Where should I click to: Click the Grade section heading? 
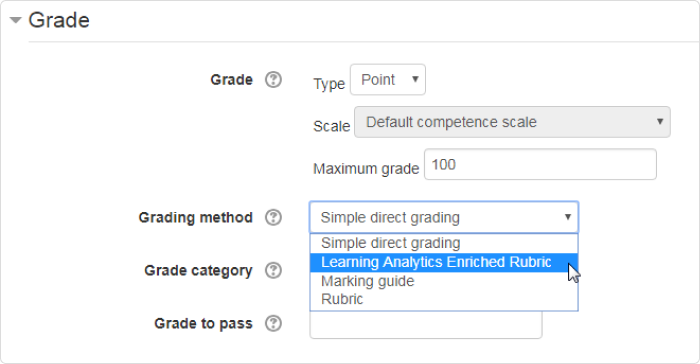(x=59, y=20)
